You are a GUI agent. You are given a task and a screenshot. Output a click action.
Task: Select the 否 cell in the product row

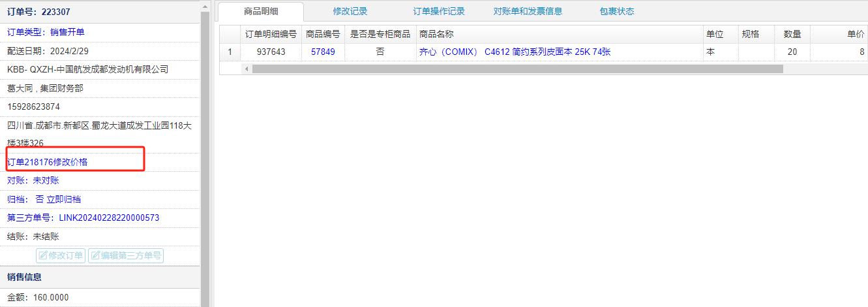380,52
